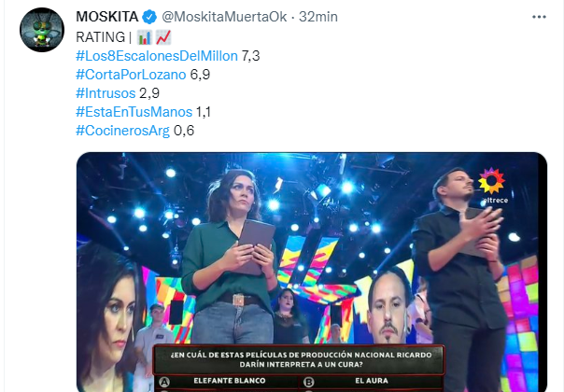Click option A circle beside Elefante Blanco
This screenshot has height=392, width=564.
164,382
